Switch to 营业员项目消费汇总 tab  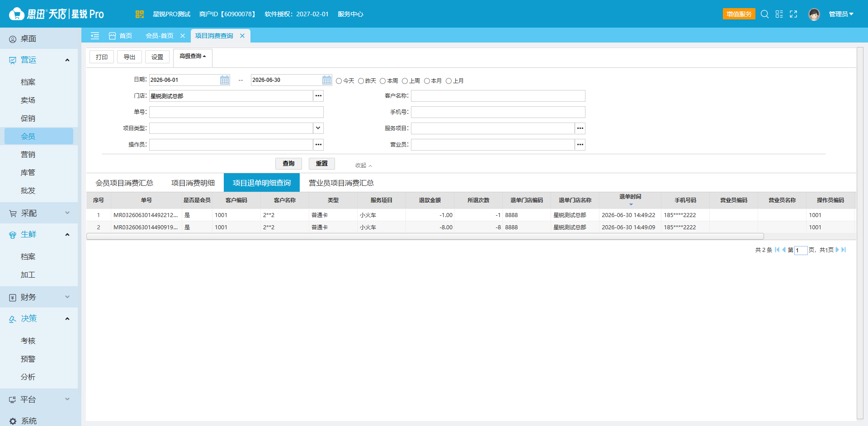coord(341,183)
